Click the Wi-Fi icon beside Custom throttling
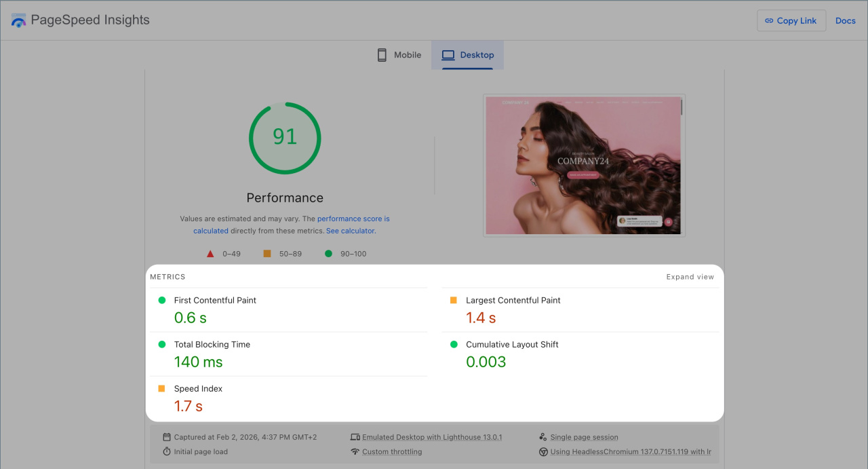The width and height of the screenshot is (868, 469). [355, 451]
